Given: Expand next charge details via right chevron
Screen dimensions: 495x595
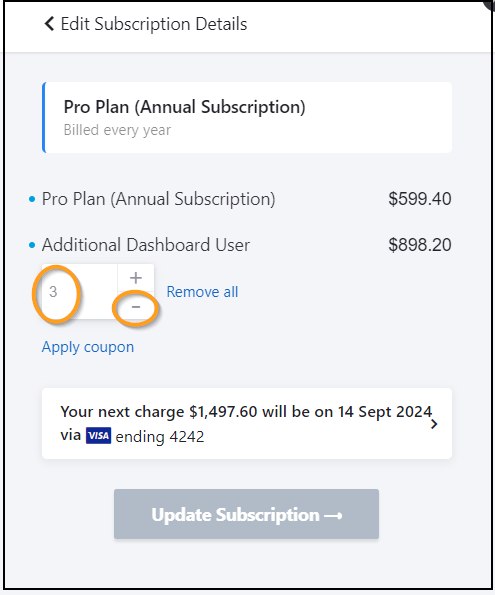Looking at the screenshot, I should 434,424.
